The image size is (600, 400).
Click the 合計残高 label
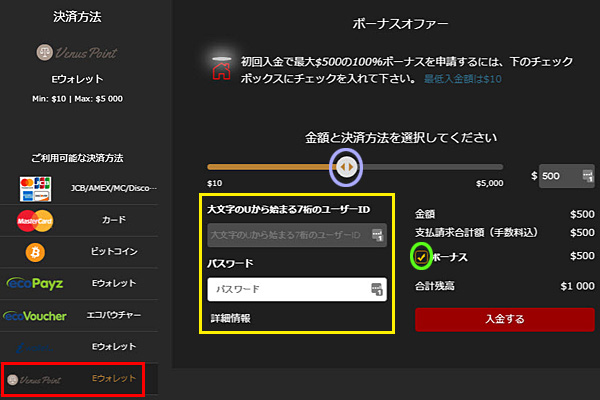[435, 286]
